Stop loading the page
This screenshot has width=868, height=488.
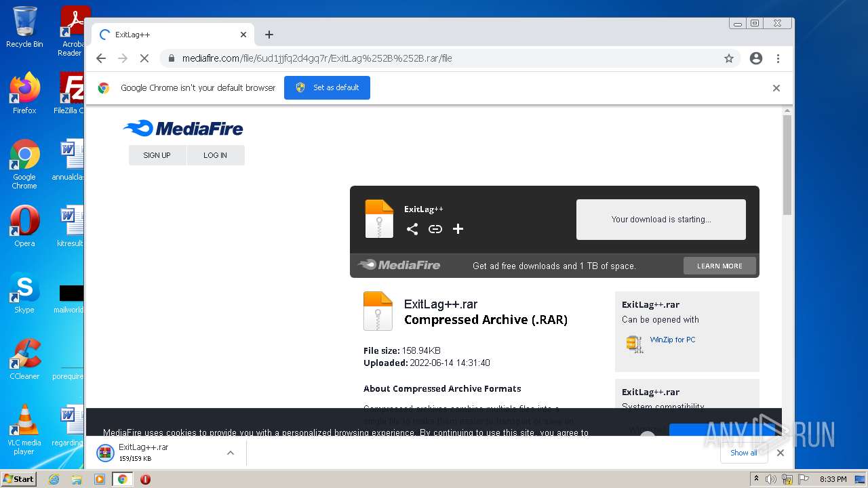pos(144,58)
